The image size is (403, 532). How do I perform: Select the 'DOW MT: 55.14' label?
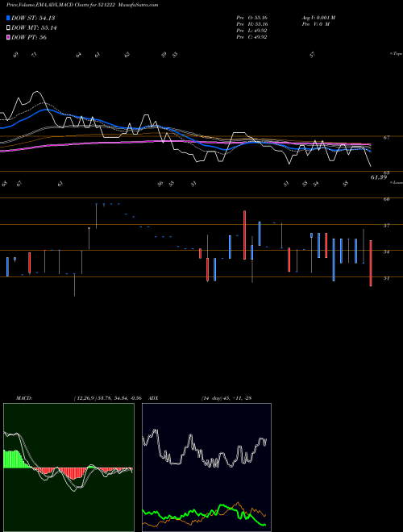[x=34, y=28]
